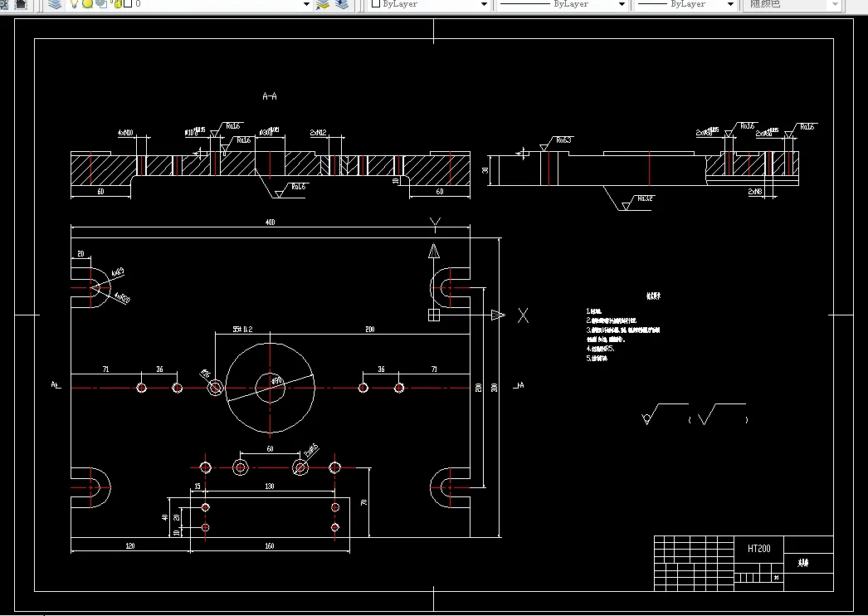Select the general surface finish symbol
This screenshot has height=616, width=868.
coord(665,414)
